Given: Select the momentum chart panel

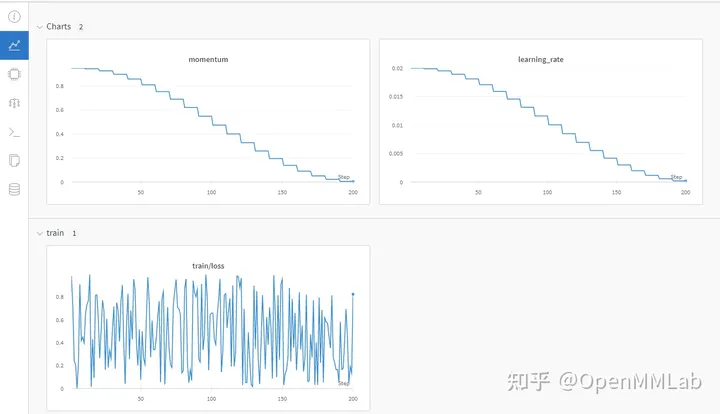Looking at the screenshot, I should pyautogui.click(x=208, y=122).
